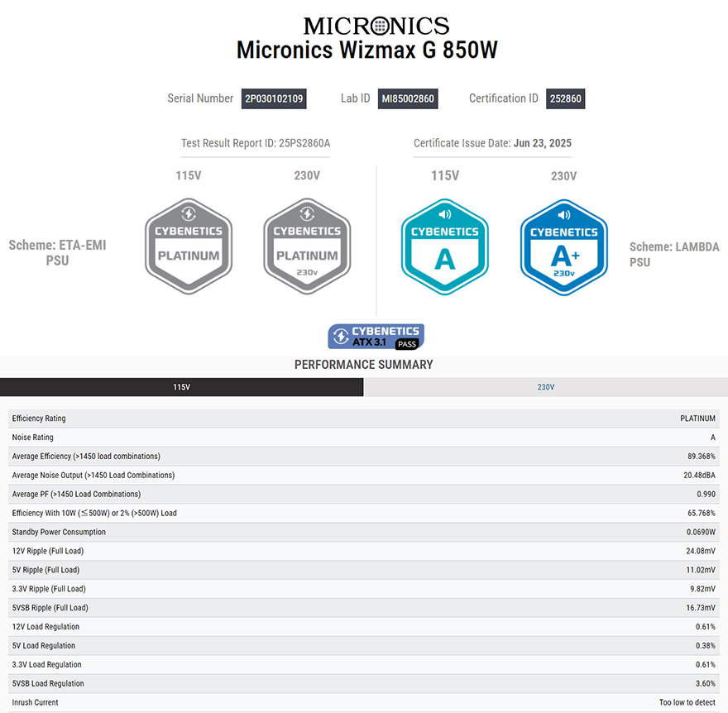Image resolution: width=728 pixels, height=713 pixels.
Task: Click the Micronics Wizmax G 850W title
Action: [x=366, y=50]
